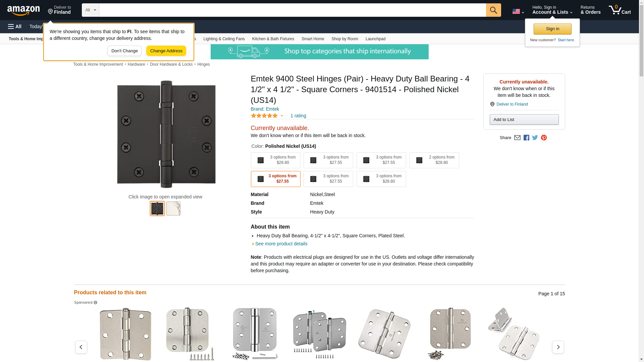
Task: Click into the search text field
Action: 292,10
